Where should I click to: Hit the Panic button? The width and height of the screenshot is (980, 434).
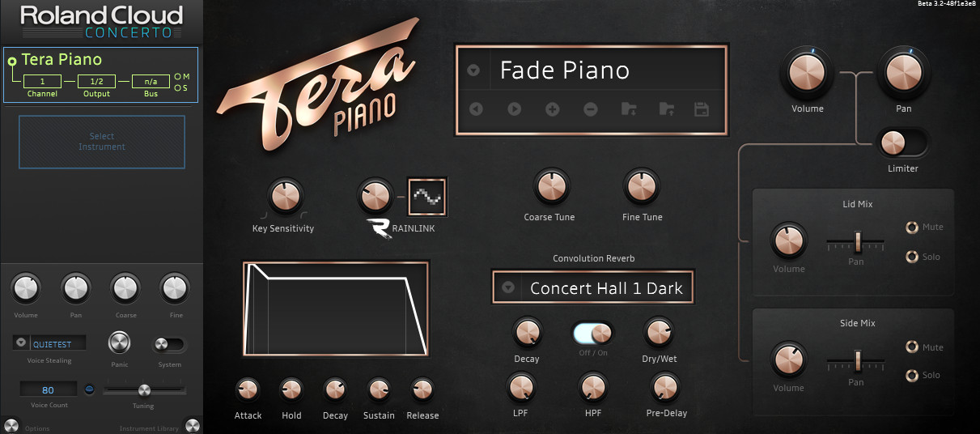tap(120, 343)
